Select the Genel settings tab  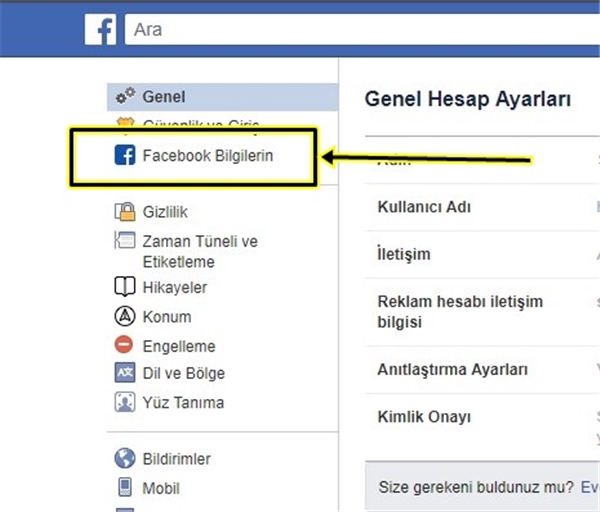pyautogui.click(x=164, y=97)
